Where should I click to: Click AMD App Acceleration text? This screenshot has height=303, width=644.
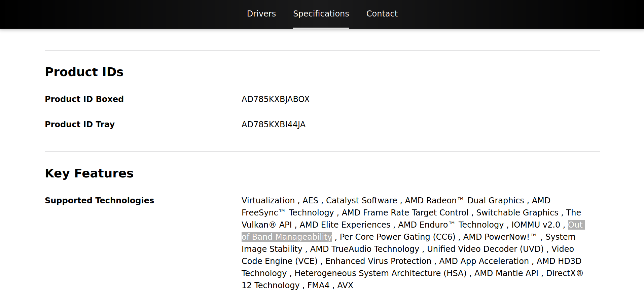pos(484,261)
